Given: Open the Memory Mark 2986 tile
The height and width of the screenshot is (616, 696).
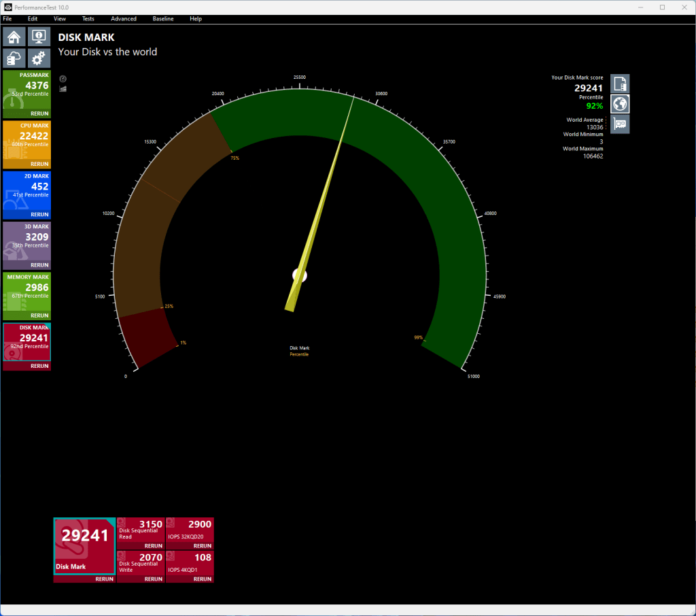Looking at the screenshot, I should click(27, 292).
